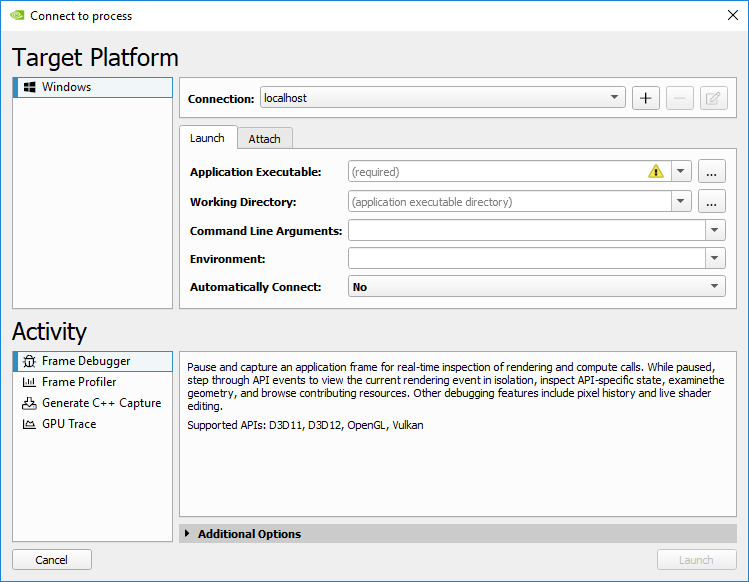Browse for Working Directory folder
Image resolution: width=749 pixels, height=582 pixels.
[711, 202]
